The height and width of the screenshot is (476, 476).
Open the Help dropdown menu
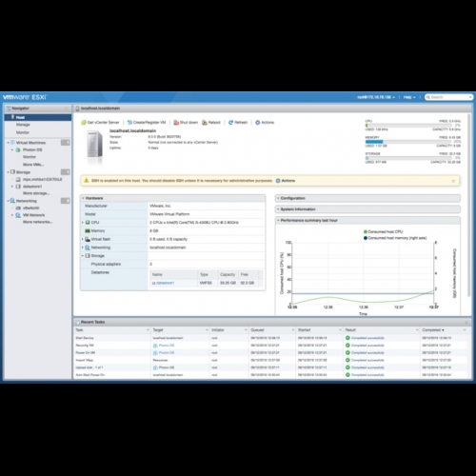pos(409,97)
